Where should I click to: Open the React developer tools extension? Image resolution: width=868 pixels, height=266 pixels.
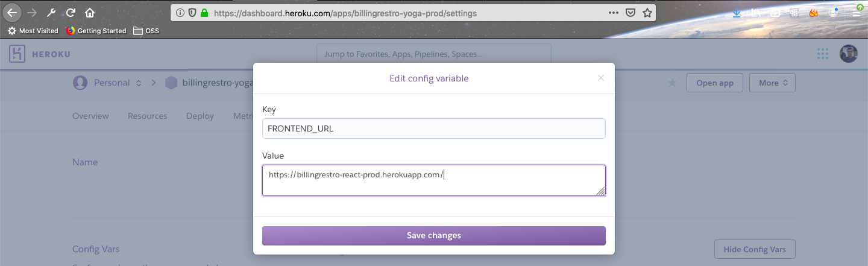tap(794, 13)
